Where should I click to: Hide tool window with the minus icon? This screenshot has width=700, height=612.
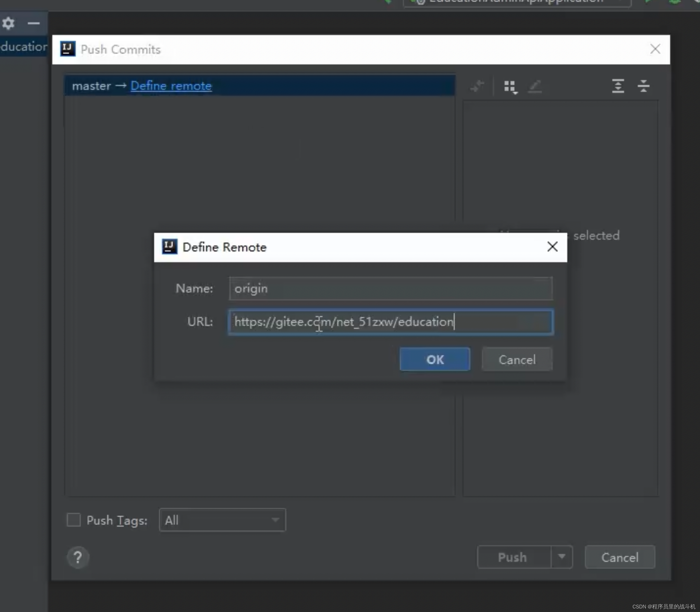point(33,23)
